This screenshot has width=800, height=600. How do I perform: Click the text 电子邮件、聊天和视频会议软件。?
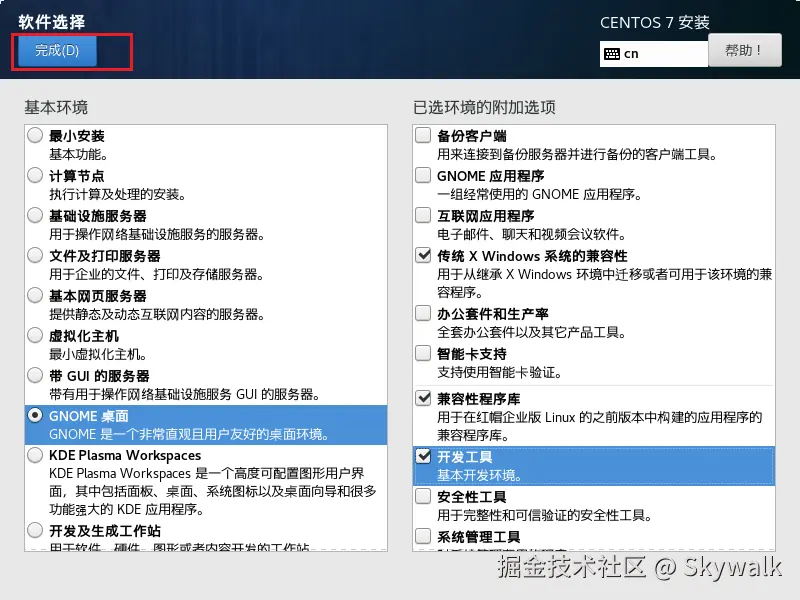click(x=532, y=235)
